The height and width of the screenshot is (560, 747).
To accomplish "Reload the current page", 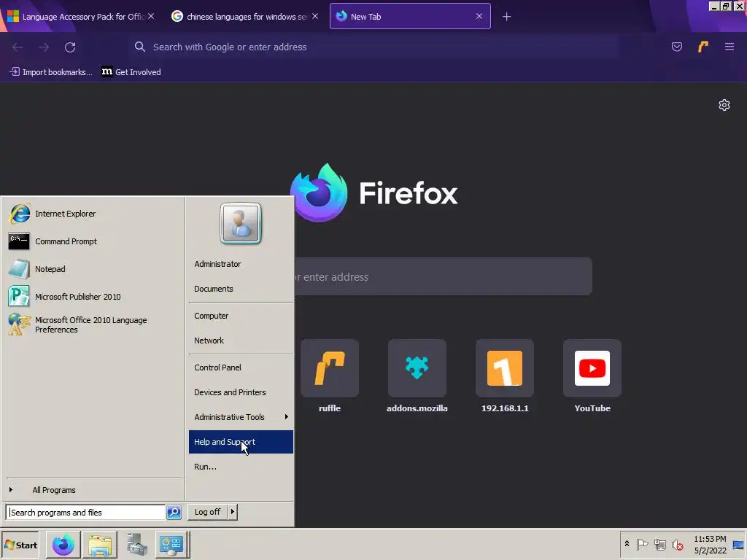I will coord(70,47).
